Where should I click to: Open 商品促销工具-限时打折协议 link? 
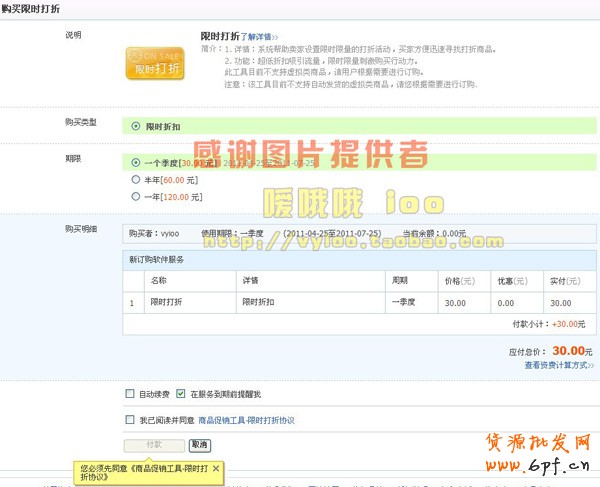246,420
